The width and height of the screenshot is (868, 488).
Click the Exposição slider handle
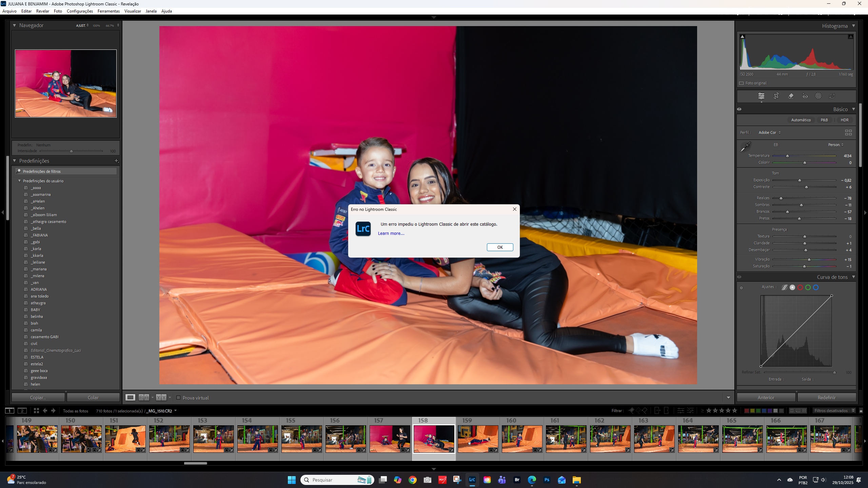click(800, 180)
